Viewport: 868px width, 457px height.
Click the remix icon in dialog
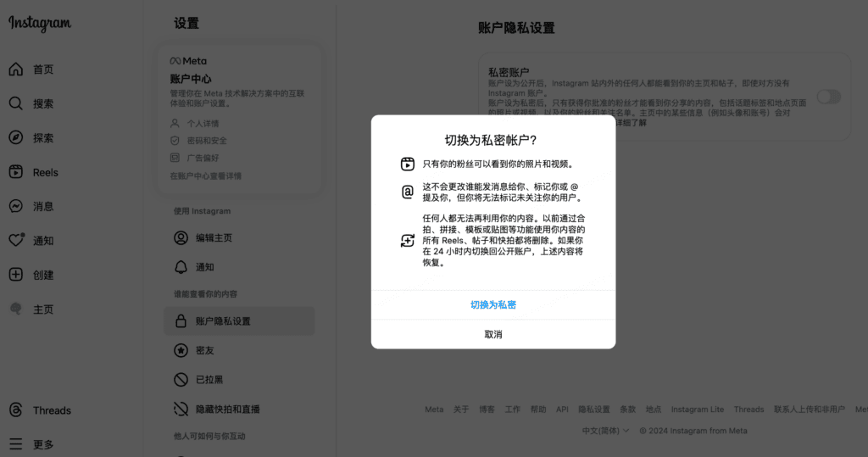408,241
